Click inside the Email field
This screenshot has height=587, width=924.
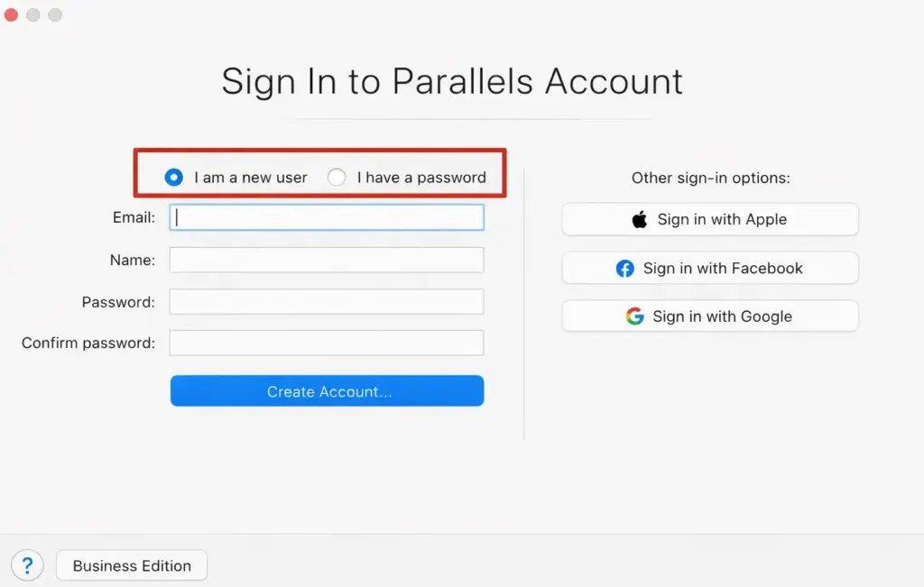coord(327,216)
